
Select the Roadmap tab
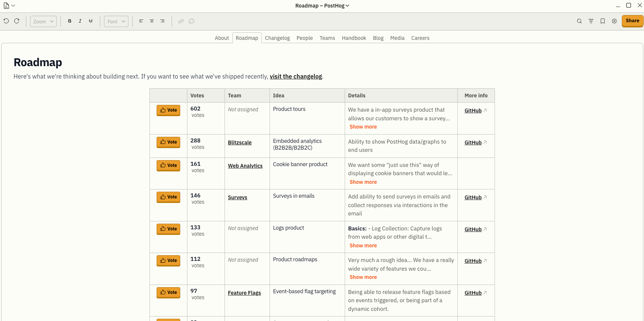pos(247,38)
